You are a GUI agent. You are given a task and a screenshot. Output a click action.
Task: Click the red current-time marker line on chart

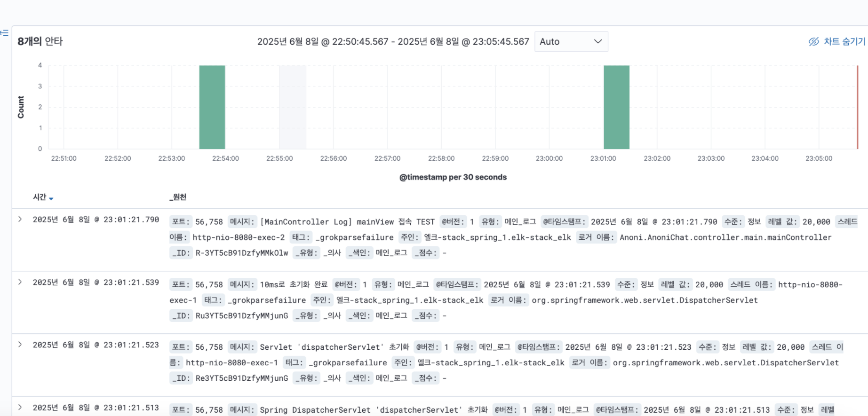coord(858,107)
